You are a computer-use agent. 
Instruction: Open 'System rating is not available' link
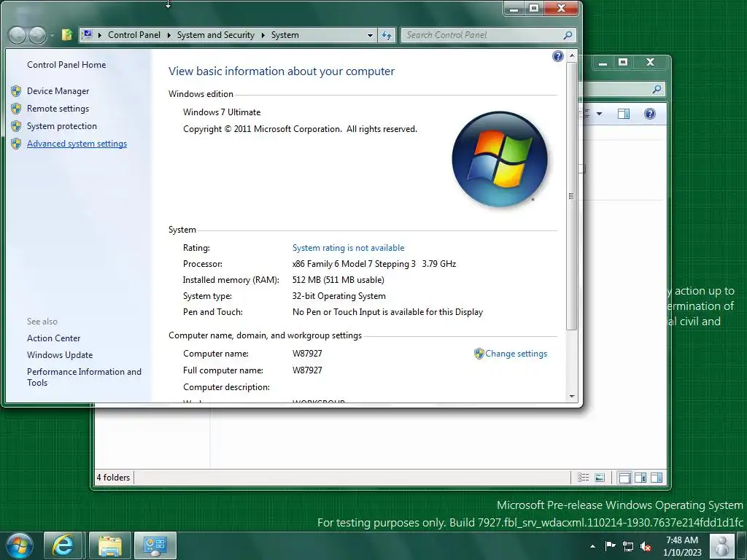(x=348, y=248)
